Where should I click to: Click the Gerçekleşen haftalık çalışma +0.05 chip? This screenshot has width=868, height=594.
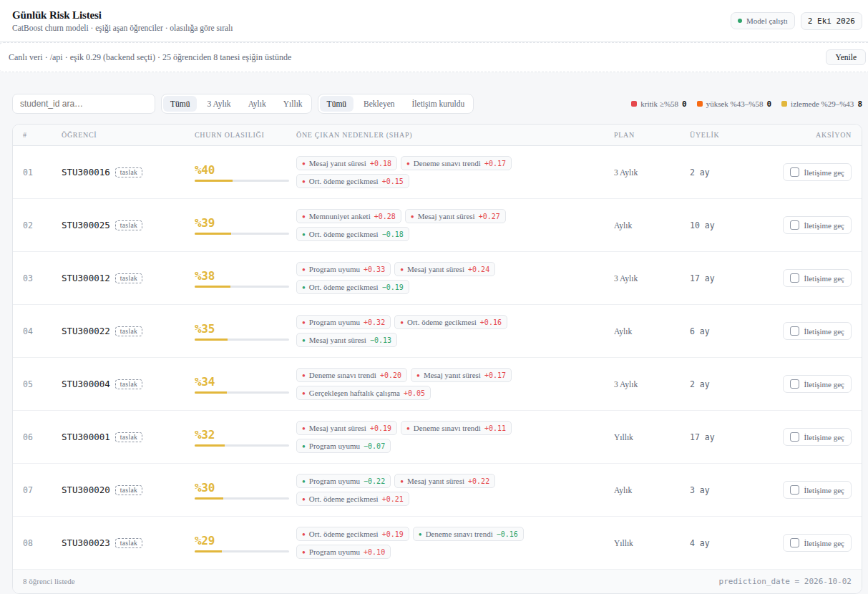click(x=364, y=393)
